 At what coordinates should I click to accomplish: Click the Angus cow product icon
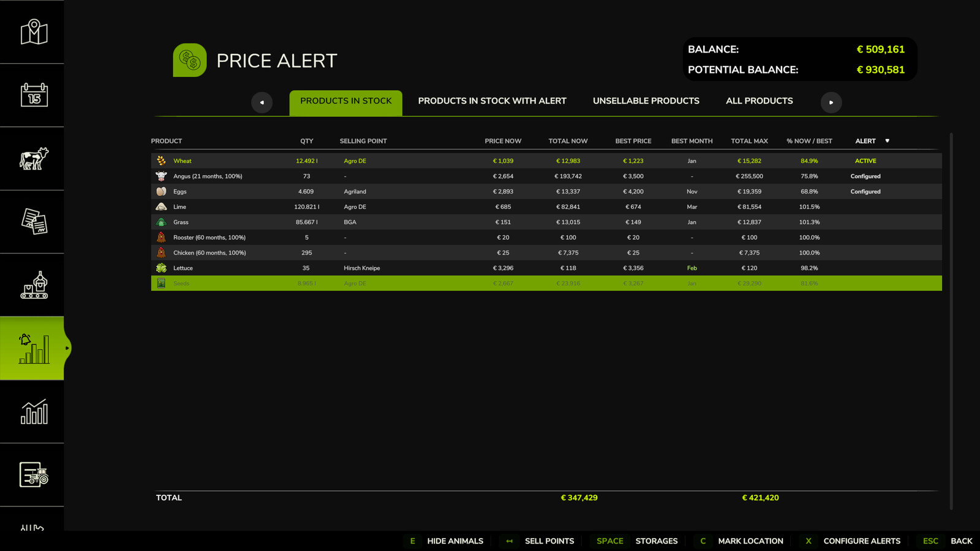click(161, 176)
